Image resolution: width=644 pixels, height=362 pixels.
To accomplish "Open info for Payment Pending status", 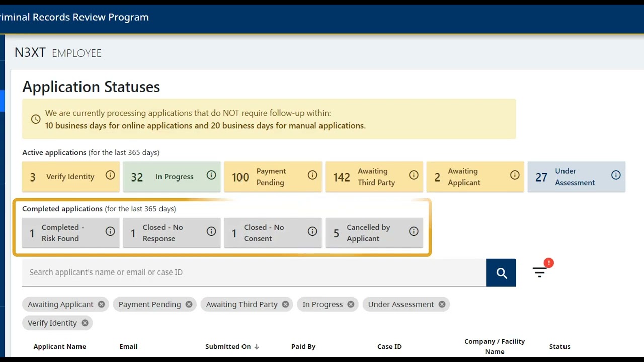I will pyautogui.click(x=312, y=175).
